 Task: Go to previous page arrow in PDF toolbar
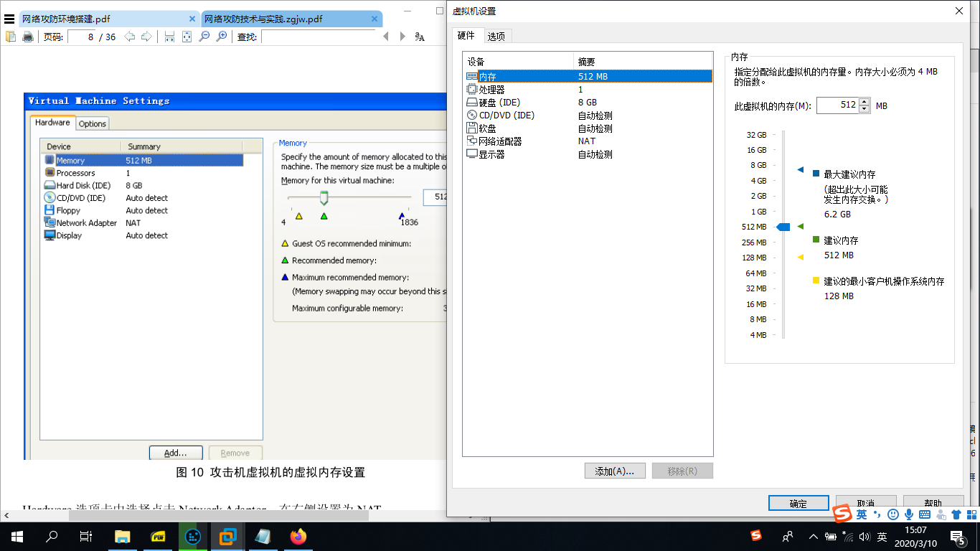[x=130, y=37]
